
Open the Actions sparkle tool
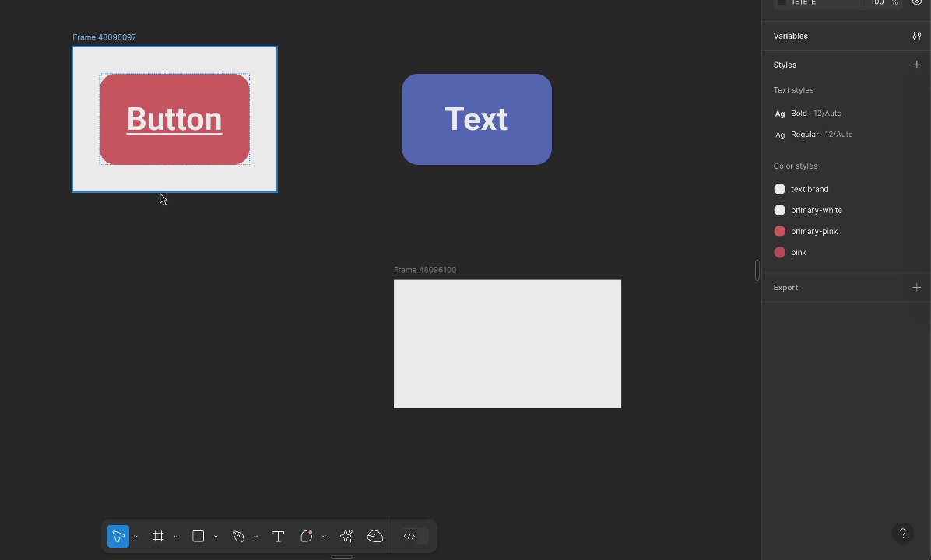tap(346, 536)
